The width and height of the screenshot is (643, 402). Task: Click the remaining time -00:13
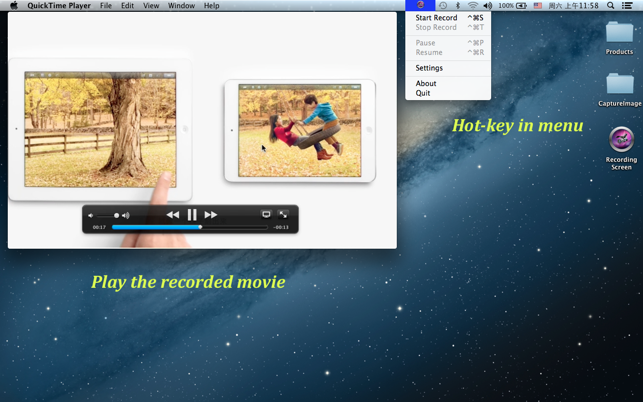click(281, 227)
